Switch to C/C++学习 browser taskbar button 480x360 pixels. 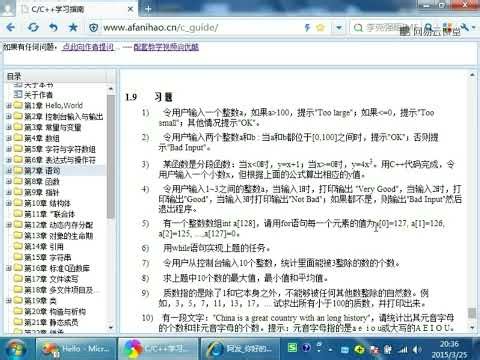[159, 349]
